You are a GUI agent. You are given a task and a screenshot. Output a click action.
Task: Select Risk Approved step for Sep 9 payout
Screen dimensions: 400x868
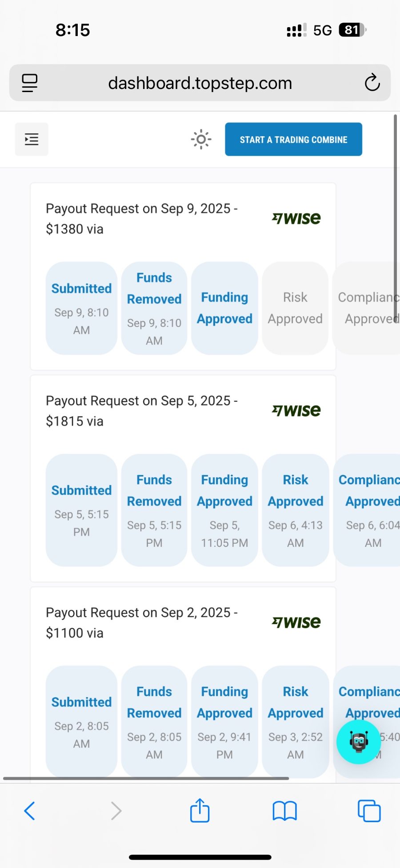(295, 308)
